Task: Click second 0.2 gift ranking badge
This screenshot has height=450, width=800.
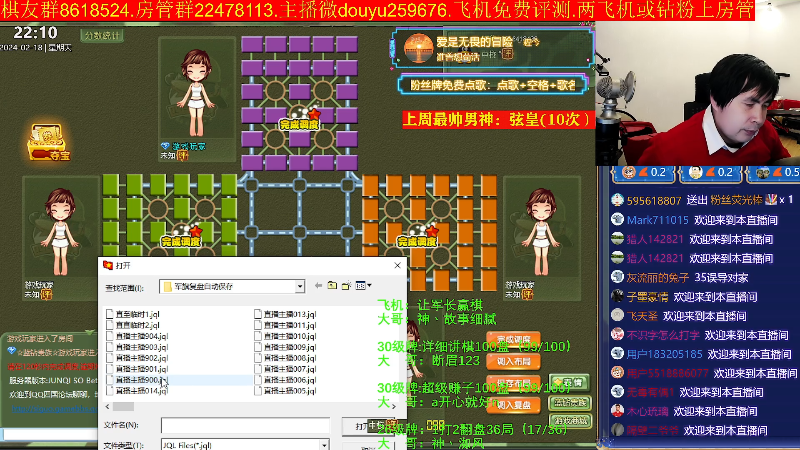Action: pos(710,173)
